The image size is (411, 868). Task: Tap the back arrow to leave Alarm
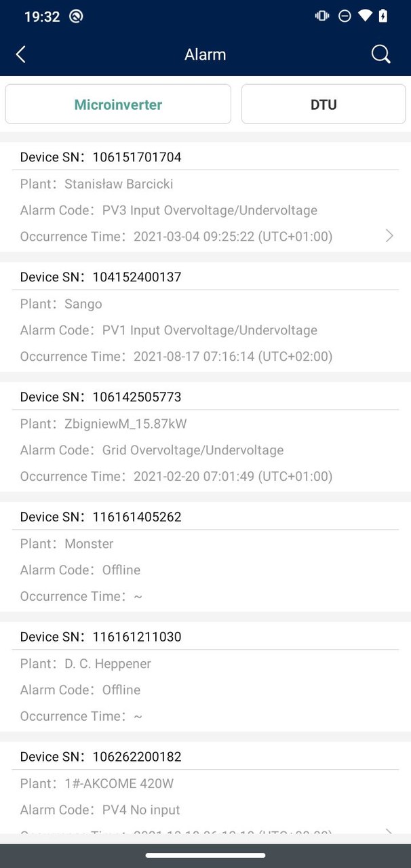coord(20,54)
